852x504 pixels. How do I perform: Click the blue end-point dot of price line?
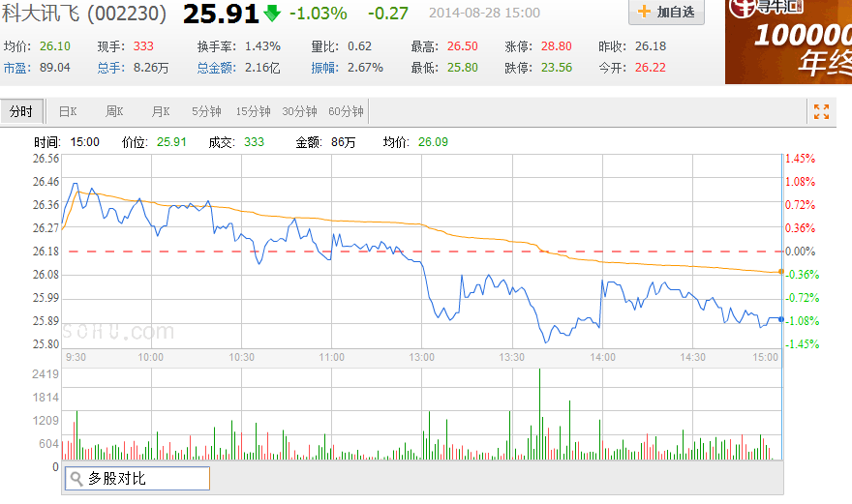781,319
